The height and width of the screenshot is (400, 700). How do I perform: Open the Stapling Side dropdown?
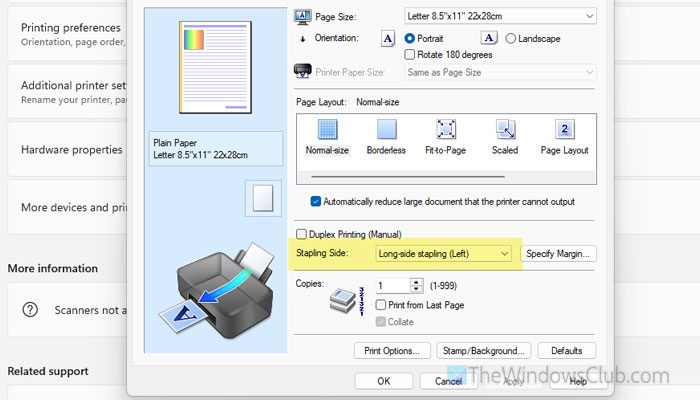[x=443, y=254]
